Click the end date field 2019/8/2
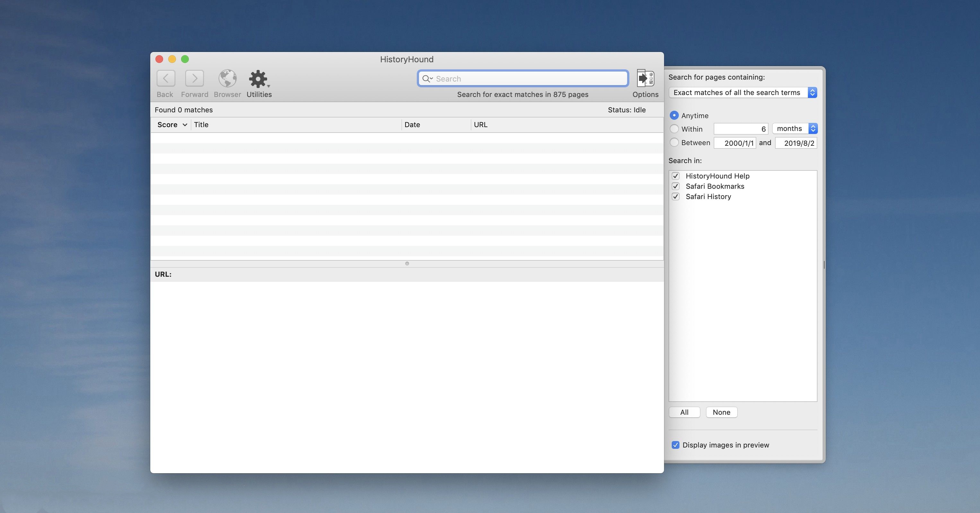 [796, 143]
